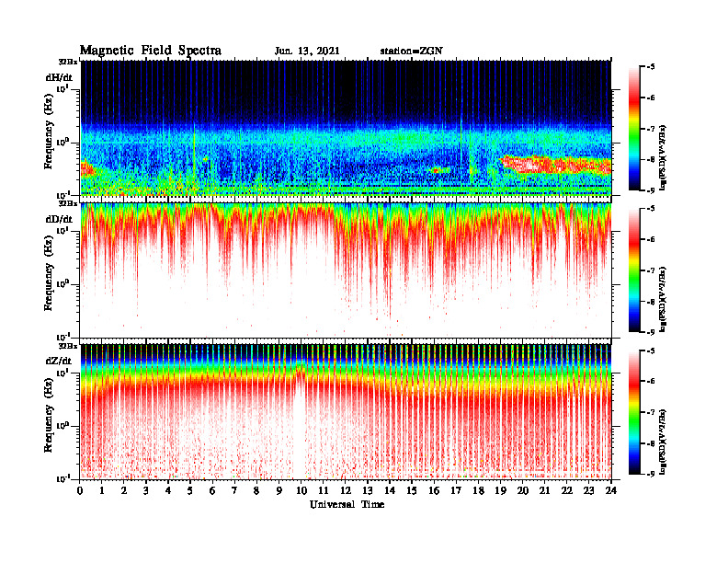Click the "32Hz" label atop the dH/dt axis

tap(68, 62)
